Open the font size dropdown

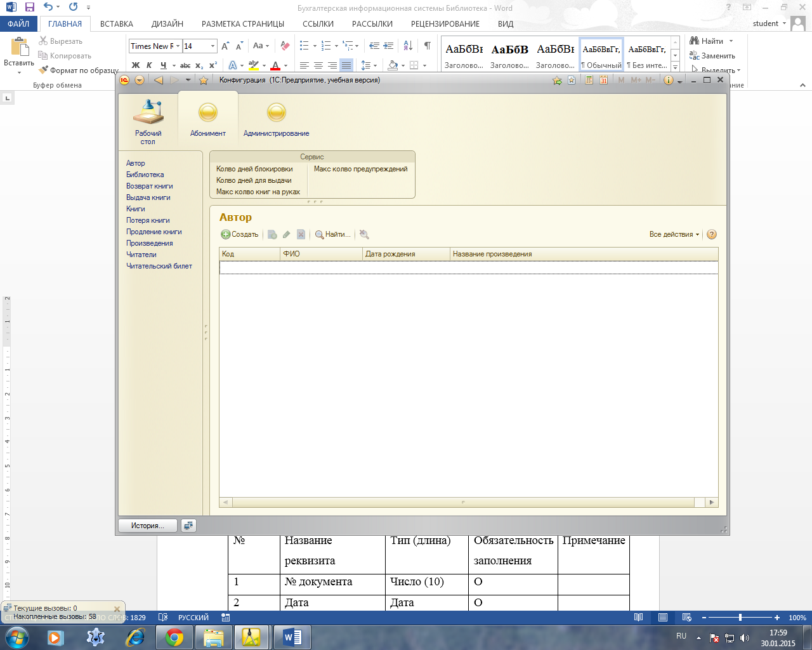(x=213, y=46)
